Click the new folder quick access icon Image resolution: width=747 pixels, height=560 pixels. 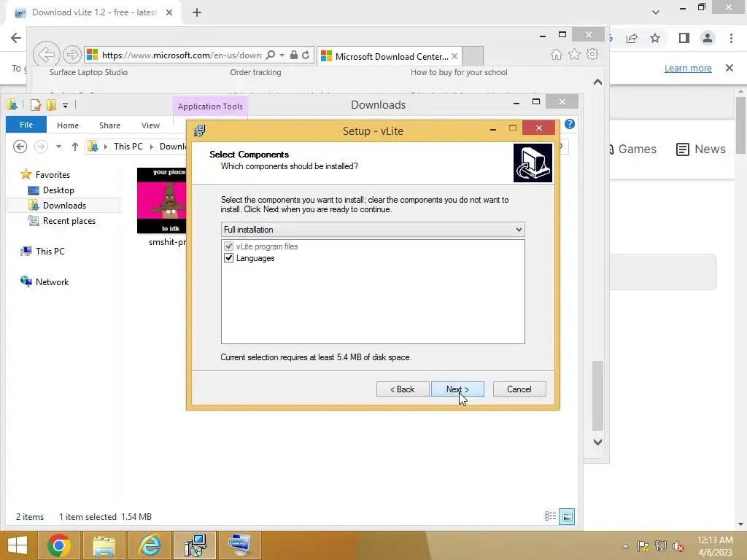[51, 105]
